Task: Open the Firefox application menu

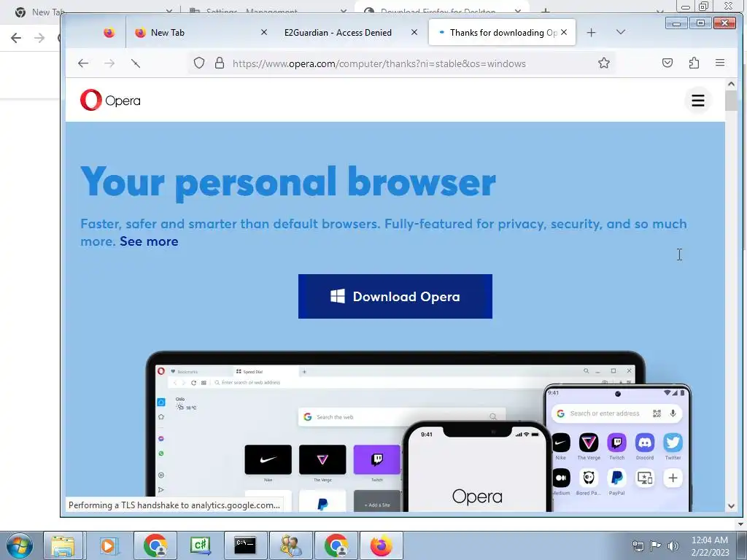Action: pyautogui.click(x=720, y=63)
